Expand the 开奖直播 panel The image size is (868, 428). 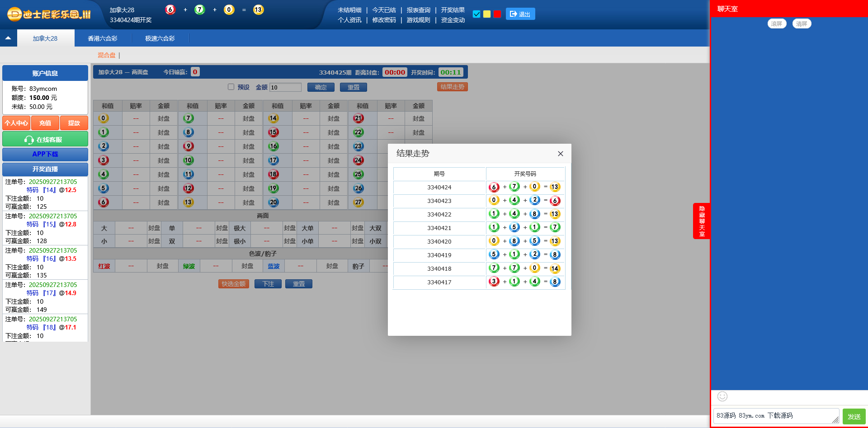45,169
